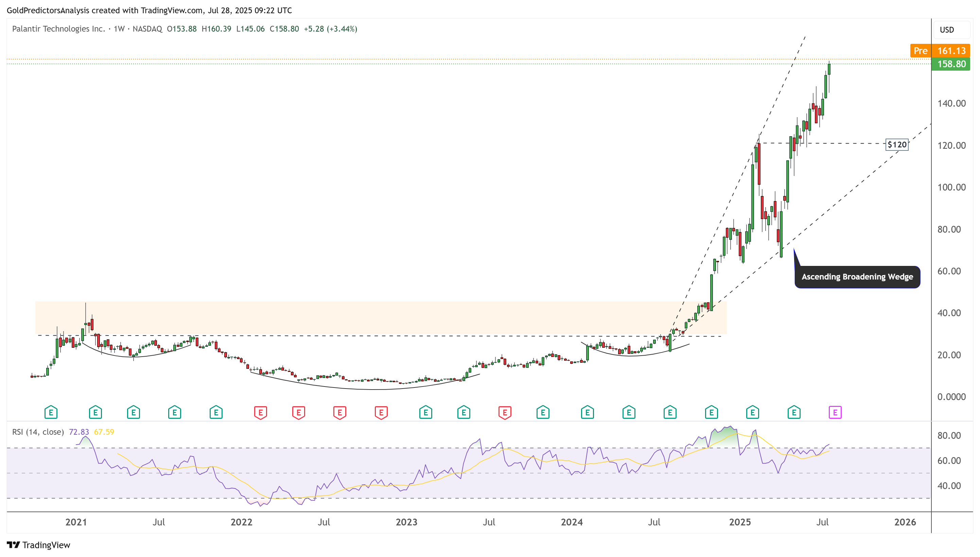Image resolution: width=980 pixels, height=557 pixels.
Task: Click the Jul label between 2025 and 2026
Action: pos(823,522)
